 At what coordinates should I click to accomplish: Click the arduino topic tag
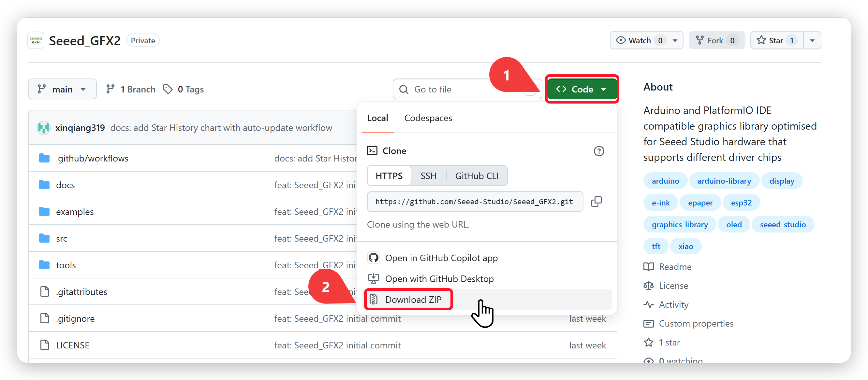[665, 181]
